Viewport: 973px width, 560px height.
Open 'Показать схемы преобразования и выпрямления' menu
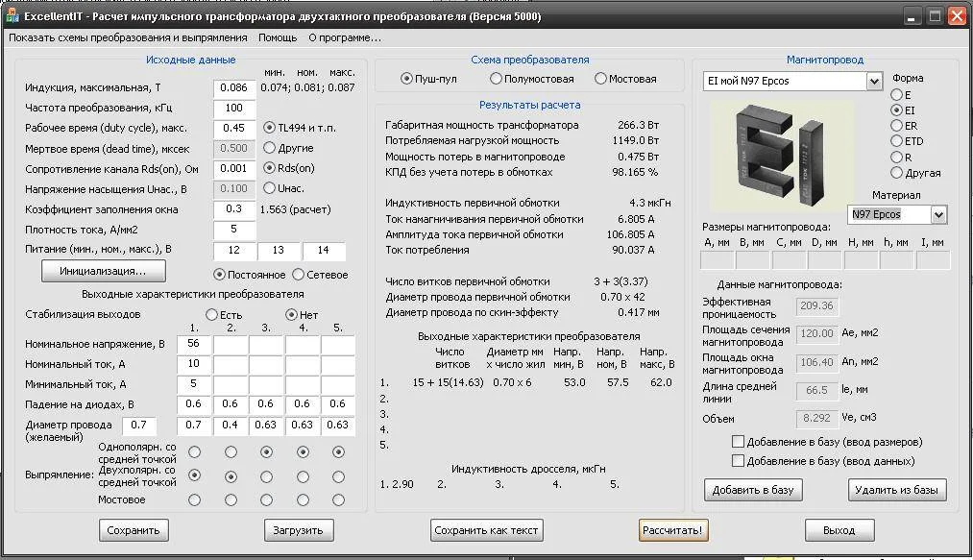tap(128, 37)
